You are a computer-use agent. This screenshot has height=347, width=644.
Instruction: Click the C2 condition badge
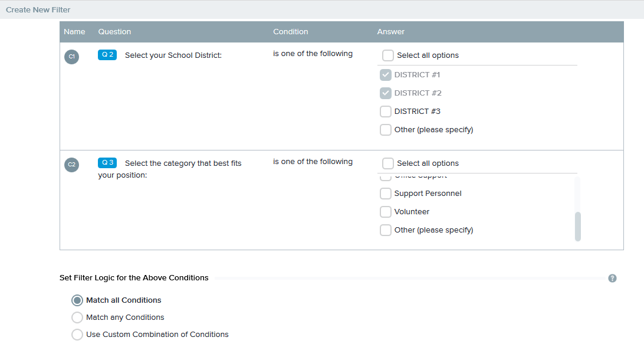coord(71,165)
